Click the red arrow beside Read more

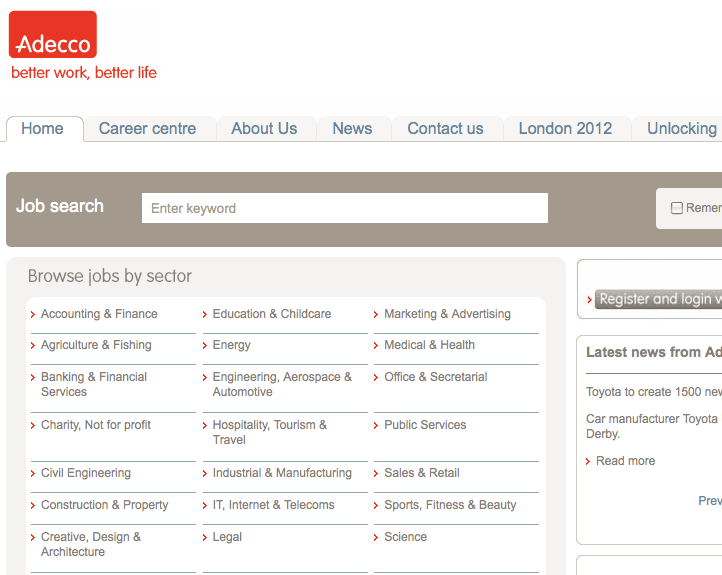point(588,461)
